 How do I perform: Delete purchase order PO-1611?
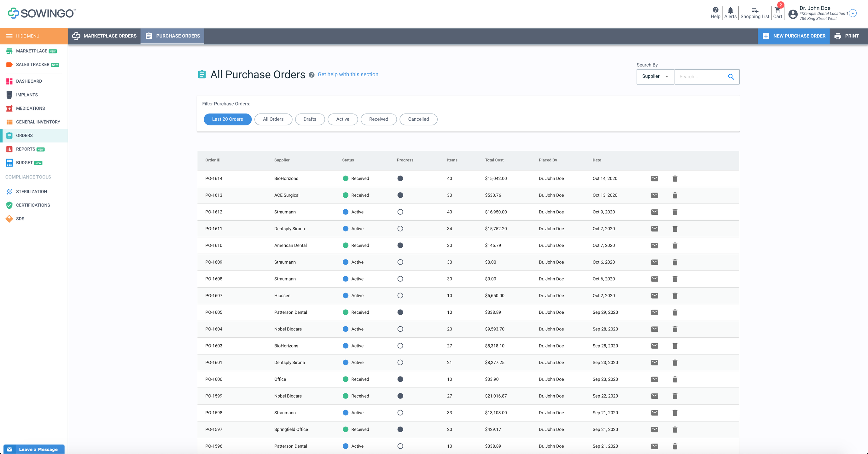click(675, 229)
